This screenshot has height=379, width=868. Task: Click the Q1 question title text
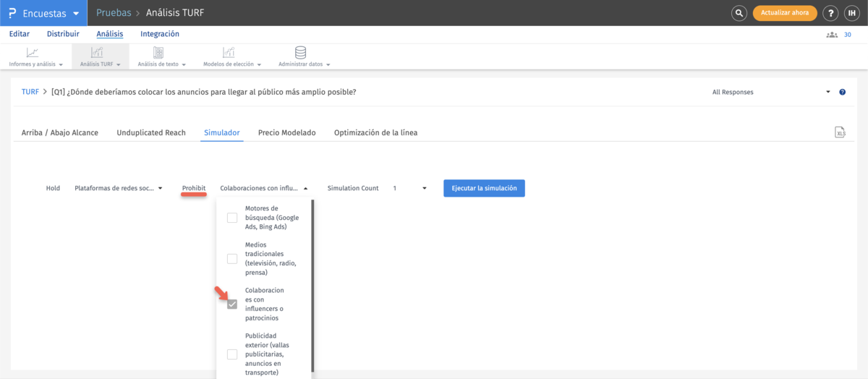coord(204,92)
